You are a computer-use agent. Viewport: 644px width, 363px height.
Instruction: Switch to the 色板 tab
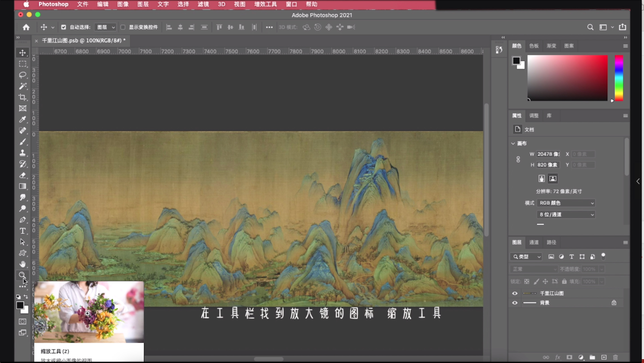534,46
